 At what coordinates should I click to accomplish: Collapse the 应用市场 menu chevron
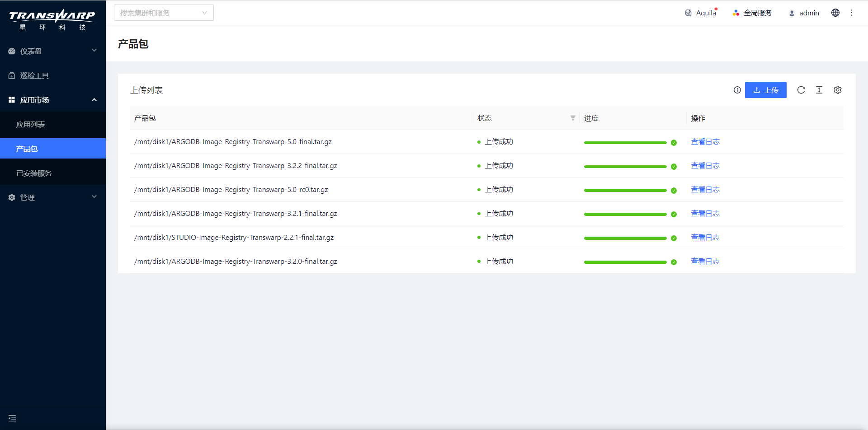pyautogui.click(x=94, y=99)
